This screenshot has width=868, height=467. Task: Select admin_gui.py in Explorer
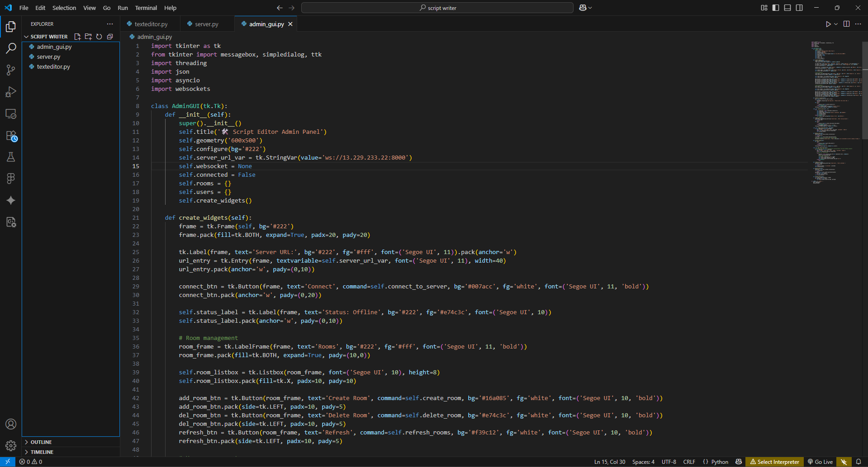(x=71, y=47)
